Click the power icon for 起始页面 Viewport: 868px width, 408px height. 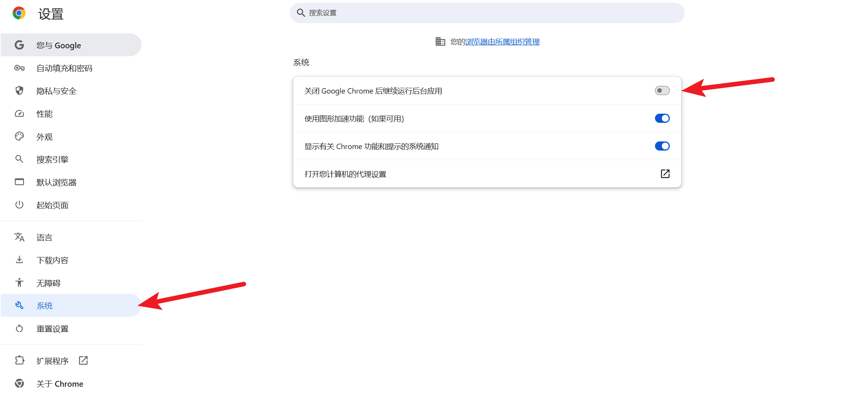(x=19, y=205)
